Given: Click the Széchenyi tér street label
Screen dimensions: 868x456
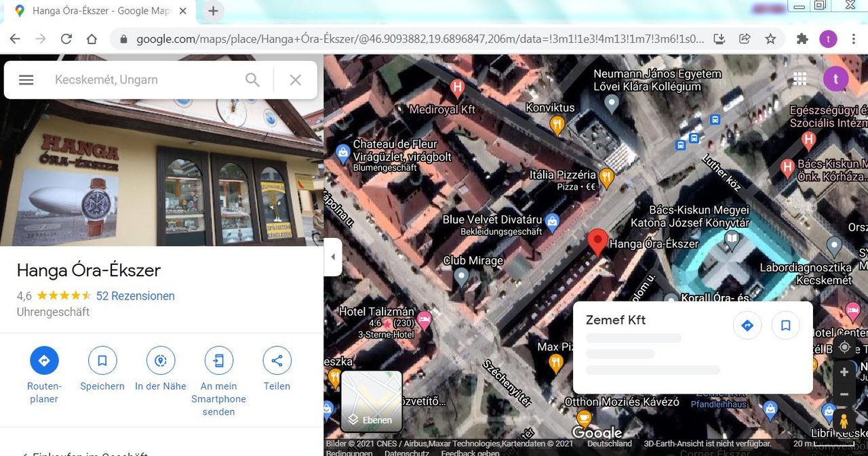Looking at the screenshot, I should click(507, 384).
